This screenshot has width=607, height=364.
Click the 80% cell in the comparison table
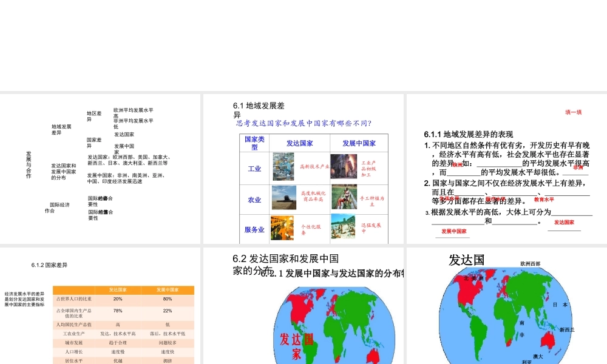click(x=168, y=299)
